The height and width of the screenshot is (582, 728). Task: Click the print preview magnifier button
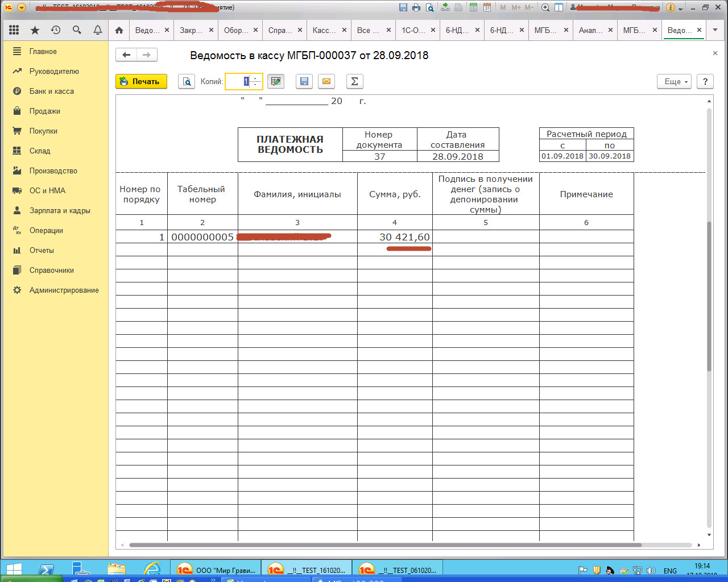[x=187, y=81]
